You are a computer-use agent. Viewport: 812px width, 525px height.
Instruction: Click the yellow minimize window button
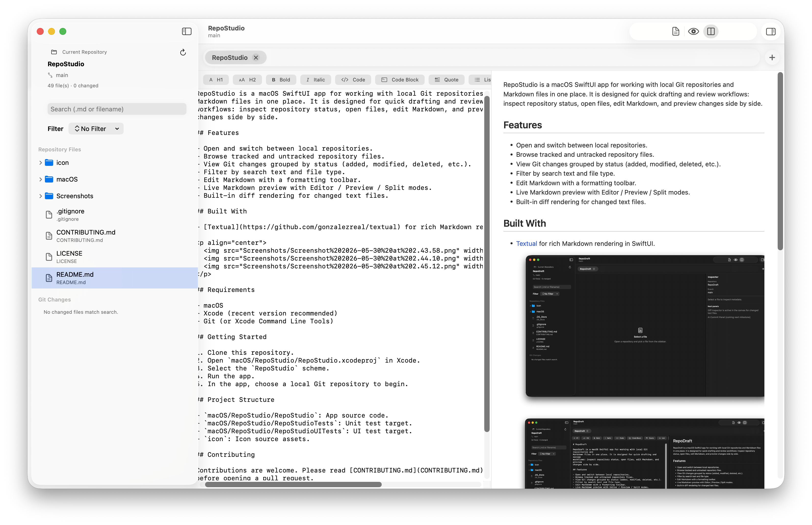coord(52,31)
